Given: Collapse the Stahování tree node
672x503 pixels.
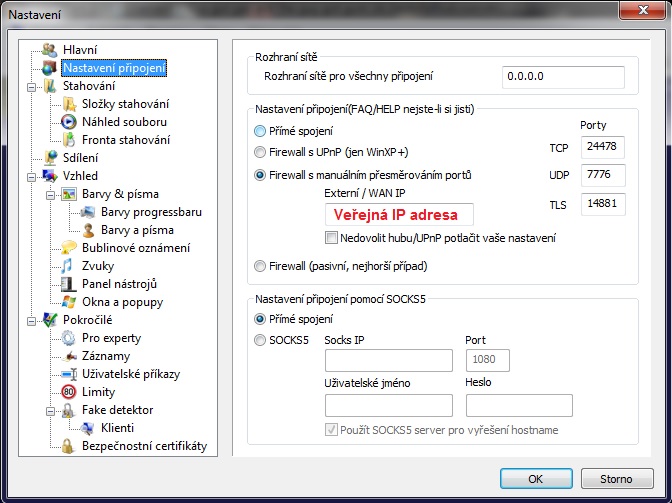Looking at the screenshot, I should click(x=33, y=86).
